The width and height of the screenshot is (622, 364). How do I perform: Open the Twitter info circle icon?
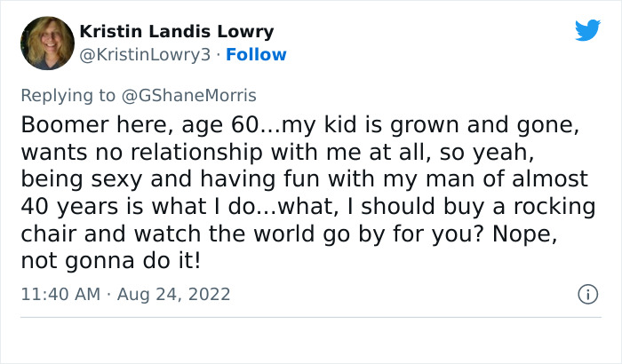(586, 293)
